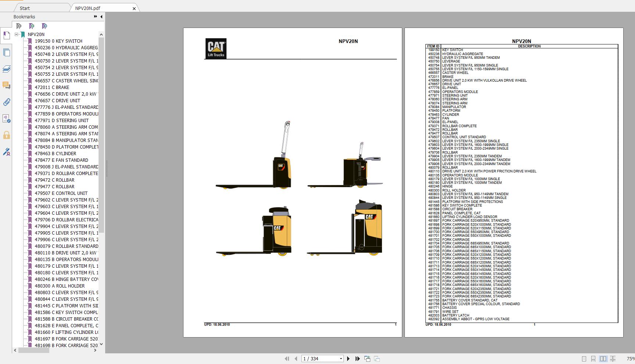
Task: Jump to the last page
Action: coord(357,358)
